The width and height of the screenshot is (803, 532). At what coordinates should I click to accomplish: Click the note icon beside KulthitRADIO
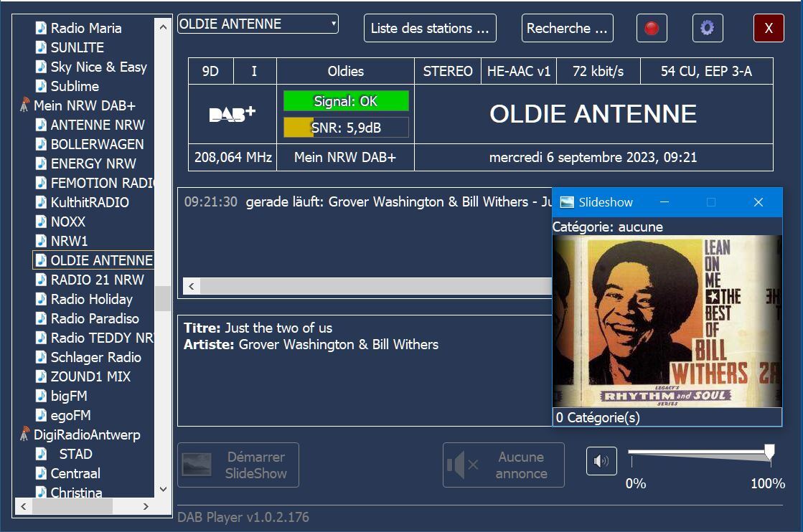(x=41, y=202)
